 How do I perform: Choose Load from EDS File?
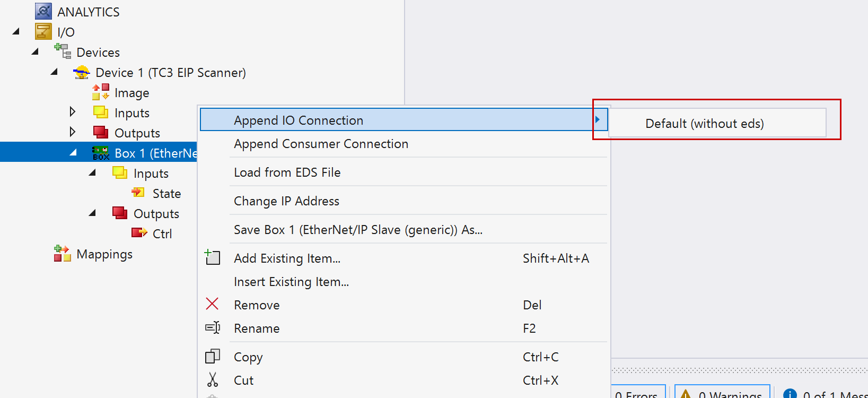[287, 172]
